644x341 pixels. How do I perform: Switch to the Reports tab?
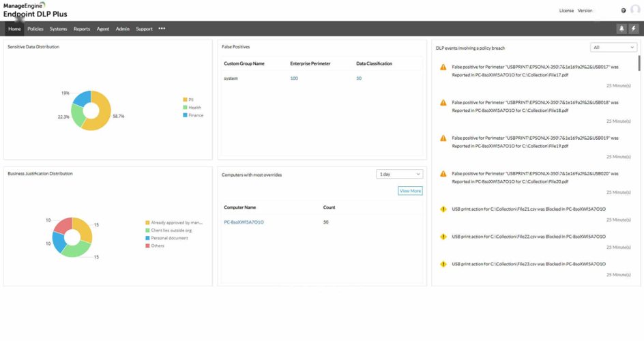(82, 29)
